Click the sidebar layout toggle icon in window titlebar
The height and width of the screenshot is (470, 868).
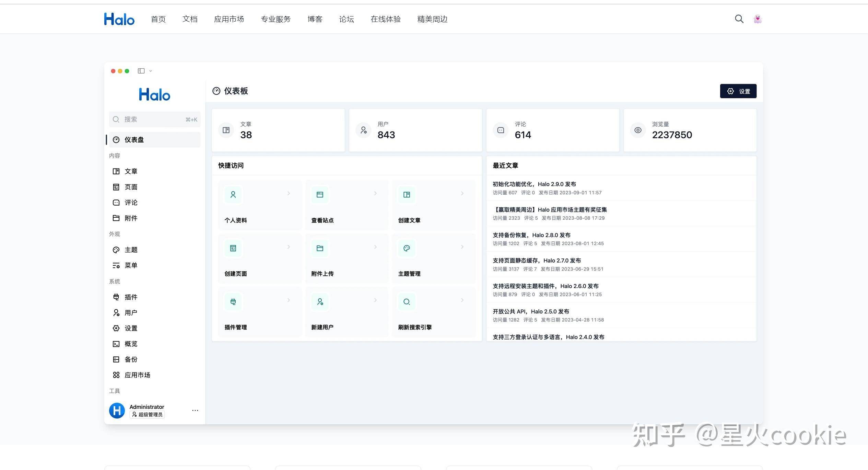[x=141, y=71]
